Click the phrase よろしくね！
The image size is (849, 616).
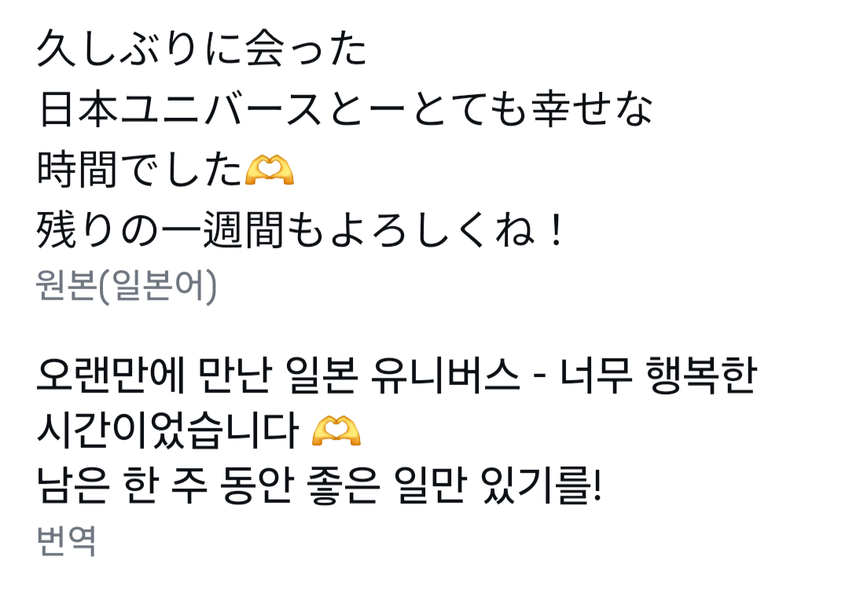448,230
